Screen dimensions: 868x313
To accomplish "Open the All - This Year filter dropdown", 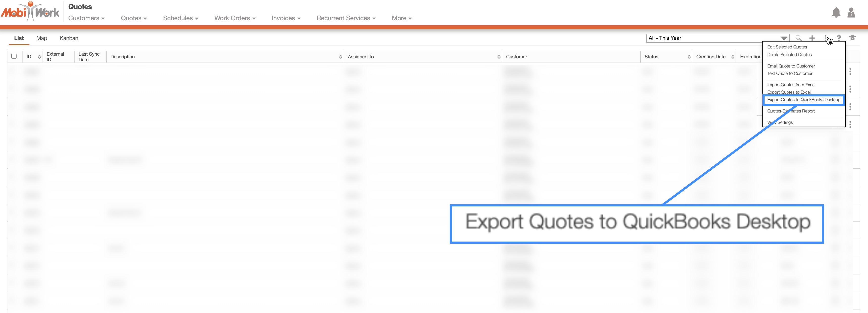I will tap(718, 38).
